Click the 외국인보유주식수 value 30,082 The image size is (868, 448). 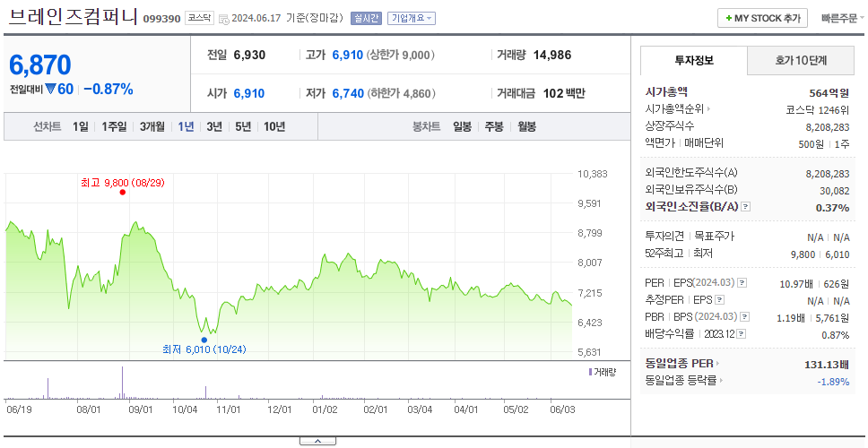click(835, 190)
